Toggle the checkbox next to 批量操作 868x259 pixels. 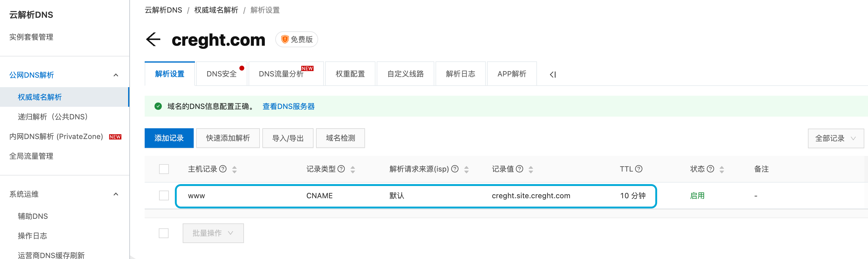click(164, 233)
